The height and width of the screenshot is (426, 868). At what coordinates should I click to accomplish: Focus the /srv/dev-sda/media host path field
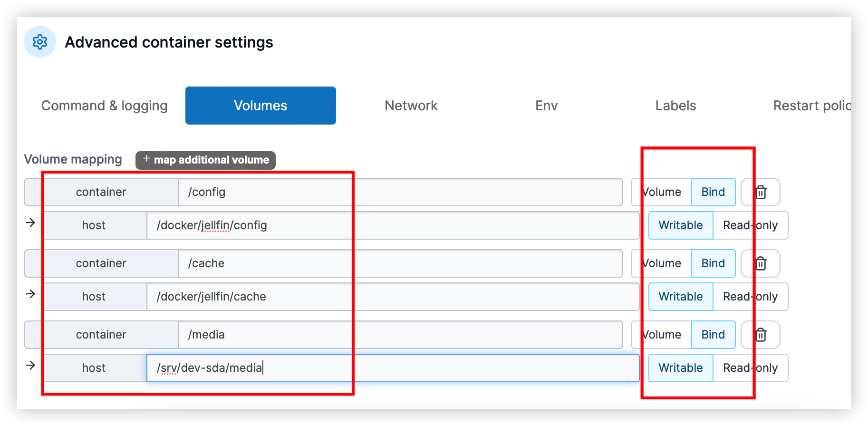pos(392,368)
